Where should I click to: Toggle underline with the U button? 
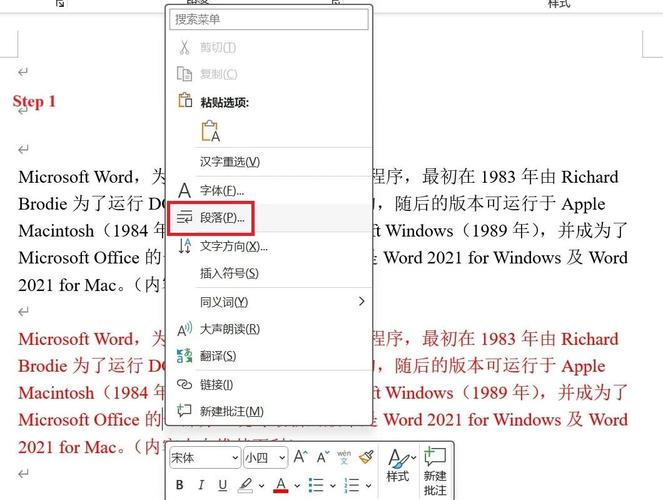(x=222, y=485)
